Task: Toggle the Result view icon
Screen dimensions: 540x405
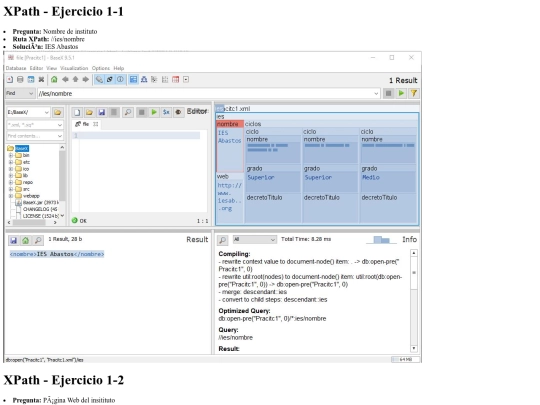Action: (x=110, y=80)
